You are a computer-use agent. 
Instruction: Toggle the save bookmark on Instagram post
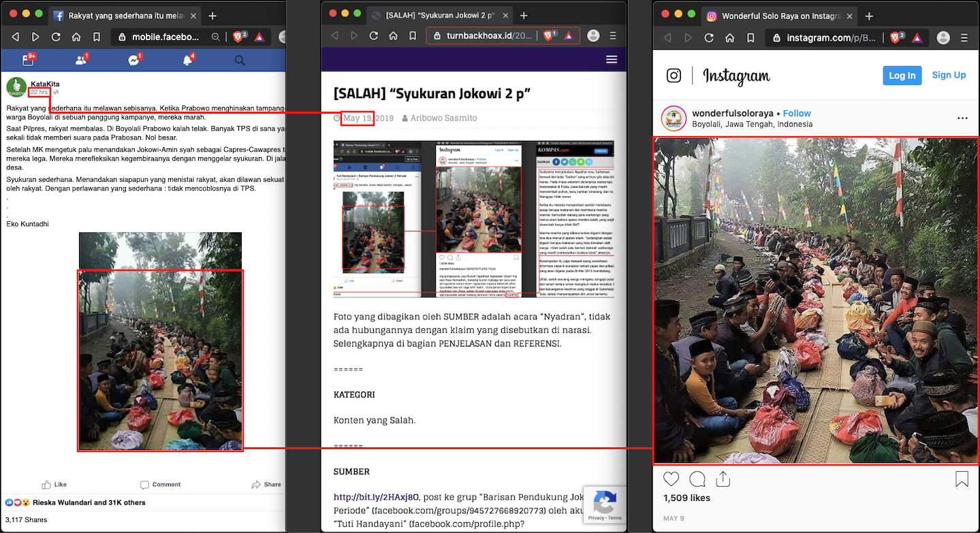click(962, 479)
